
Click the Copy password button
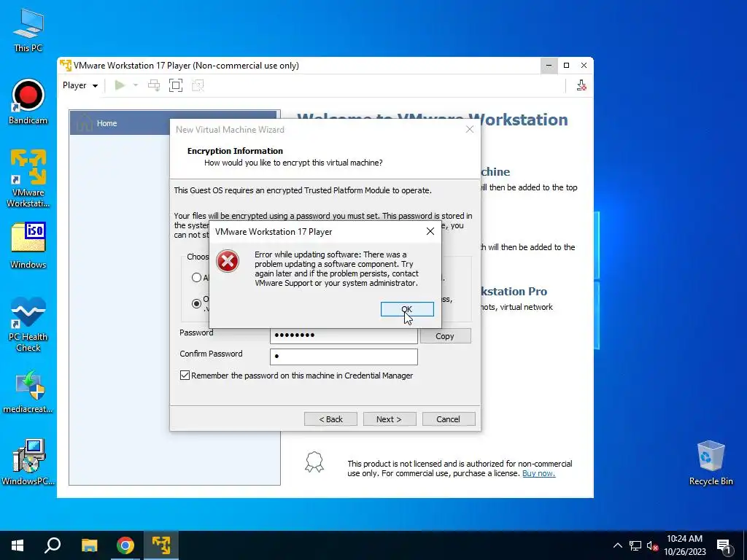coord(446,335)
